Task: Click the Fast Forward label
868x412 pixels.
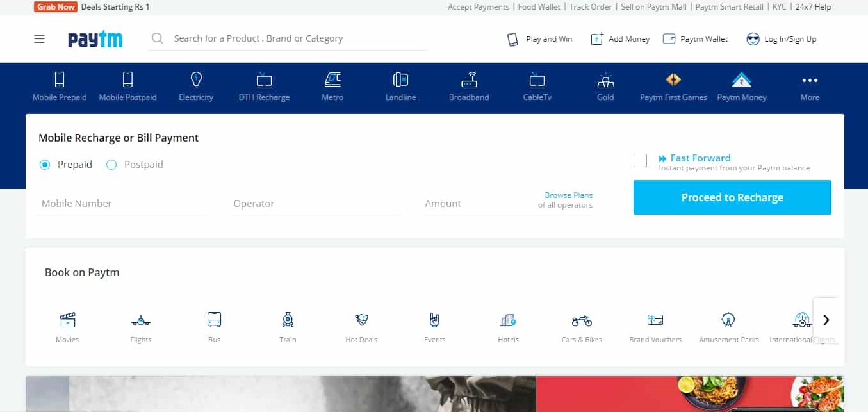Action: point(700,158)
